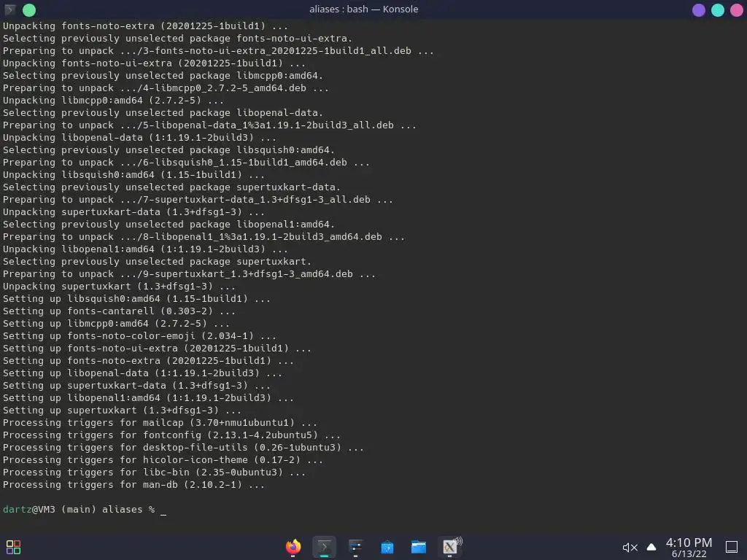Click the line 'Processing triggers for man-db'

[x=133, y=484]
